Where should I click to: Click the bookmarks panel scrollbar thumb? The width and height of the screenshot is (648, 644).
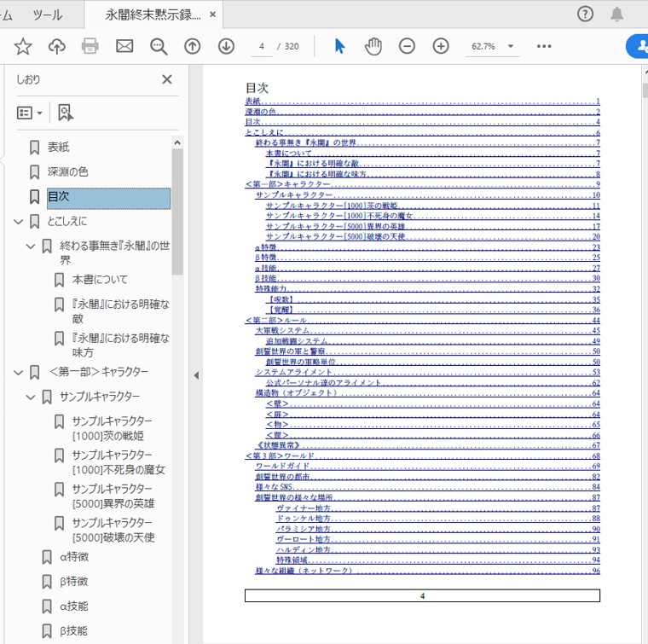pos(177,212)
